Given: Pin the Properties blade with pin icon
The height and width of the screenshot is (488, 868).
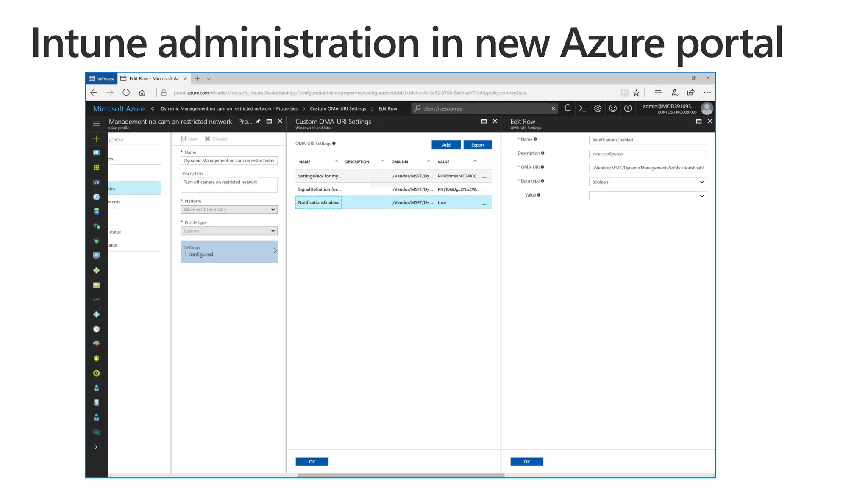Looking at the screenshot, I should (258, 122).
